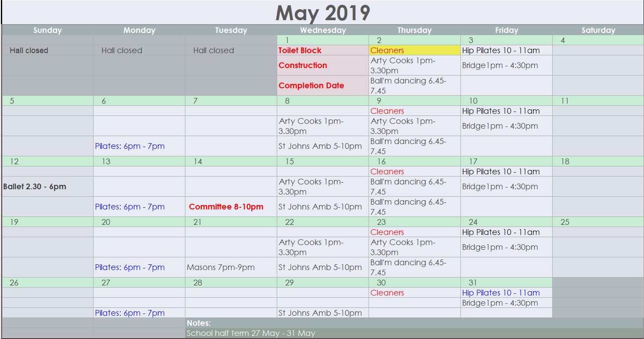Click Arty Cooks 1pm-3.30pm on Thursday 2 May
Viewport: 644px width, 339px height.
pyautogui.click(x=403, y=65)
